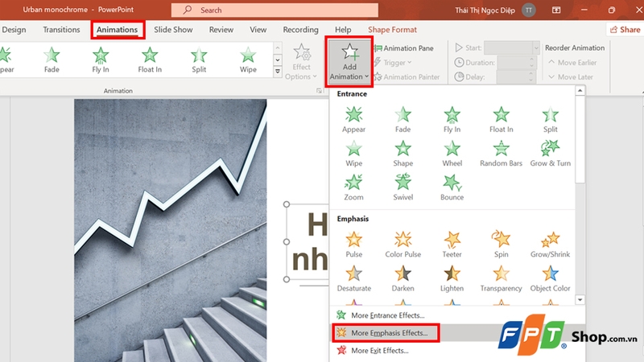644x362 pixels.
Task: Click Animation Painter button
Action: 407,76
